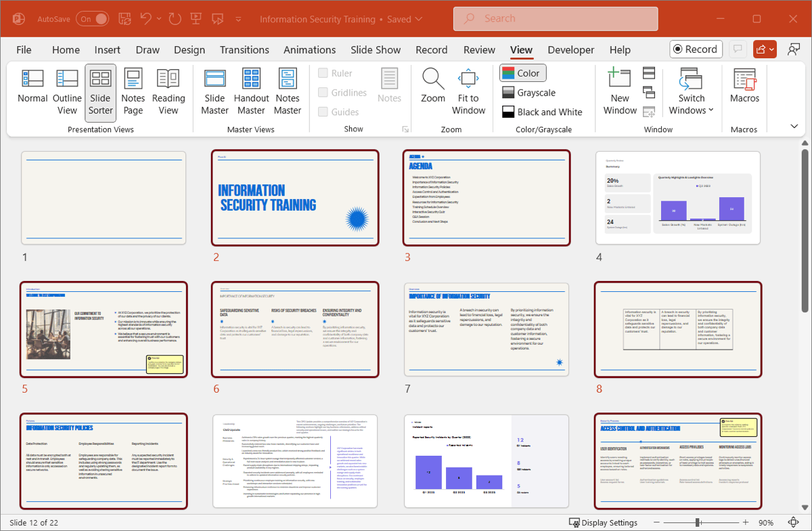This screenshot has width=812, height=531.
Task: Open the Show group dialog launcher
Action: pyautogui.click(x=405, y=129)
